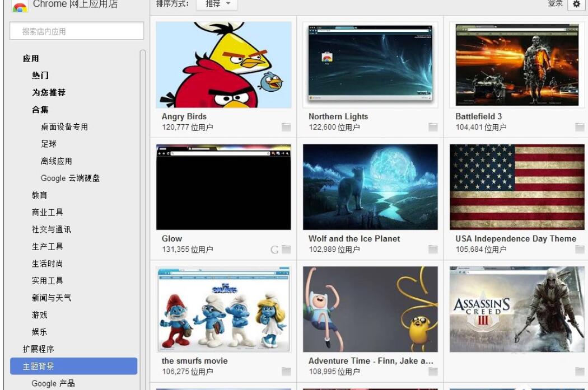The image size is (588, 390).
Task: Click Adventure Time - Finn, Jake title
Action: [x=371, y=361]
